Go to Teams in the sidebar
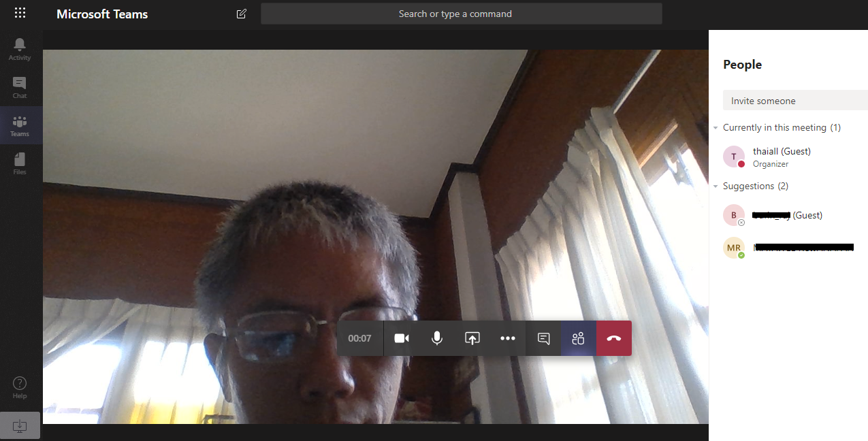This screenshot has height=441, width=868. click(20, 125)
